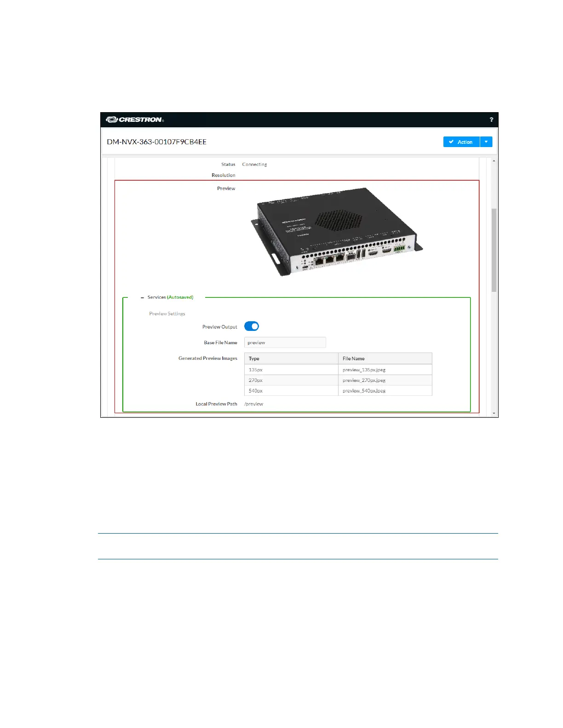Collapse the Services (Autosaved) section
The height and width of the screenshot is (728, 563).
tap(142, 298)
